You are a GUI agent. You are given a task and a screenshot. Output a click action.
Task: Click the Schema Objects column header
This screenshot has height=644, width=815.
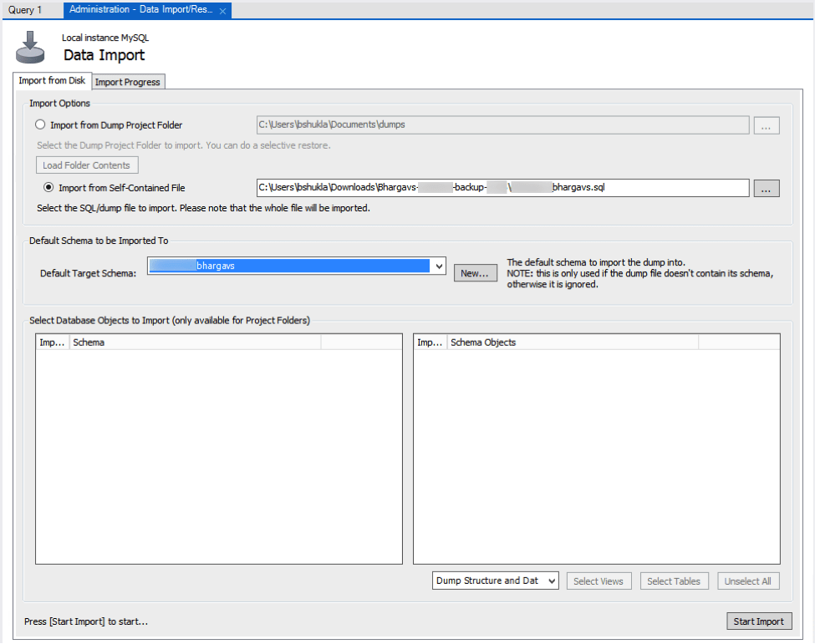(x=573, y=342)
